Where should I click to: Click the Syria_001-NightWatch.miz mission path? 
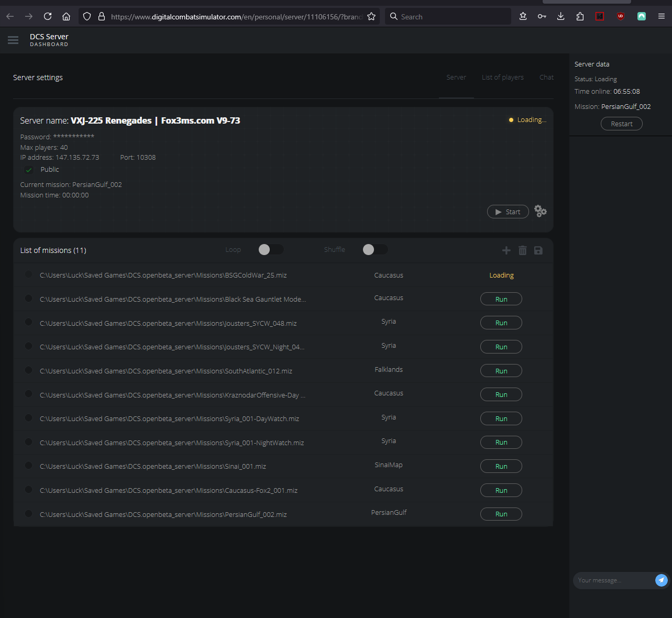click(x=172, y=443)
